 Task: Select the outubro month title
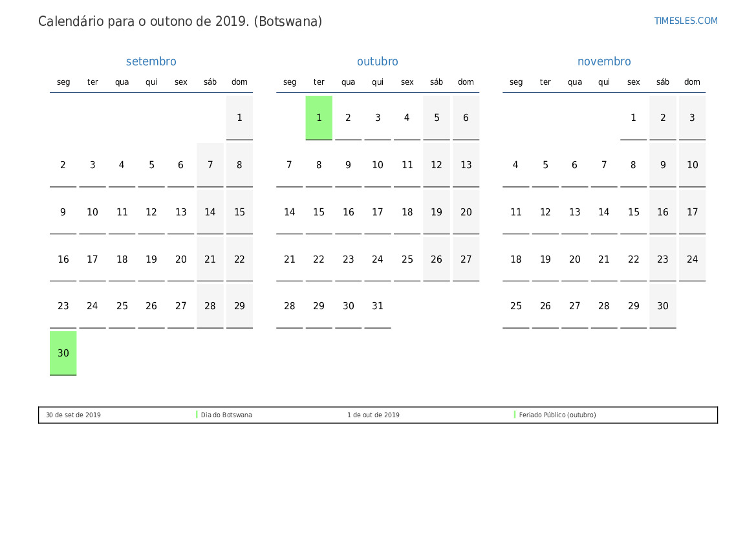point(377,61)
